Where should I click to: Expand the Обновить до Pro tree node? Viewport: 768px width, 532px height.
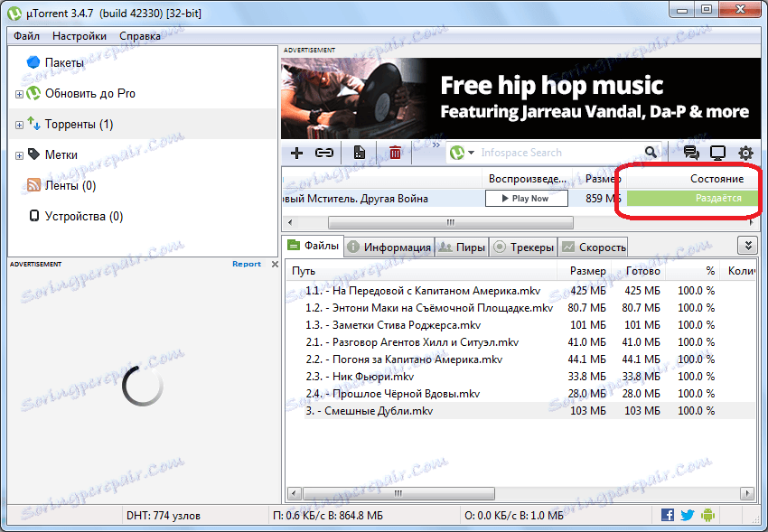coord(19,94)
